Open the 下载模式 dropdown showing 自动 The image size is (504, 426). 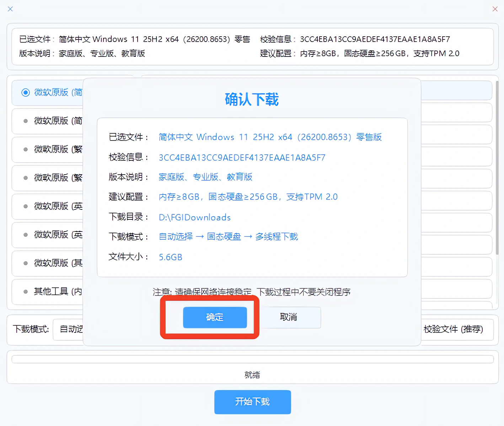click(x=68, y=329)
